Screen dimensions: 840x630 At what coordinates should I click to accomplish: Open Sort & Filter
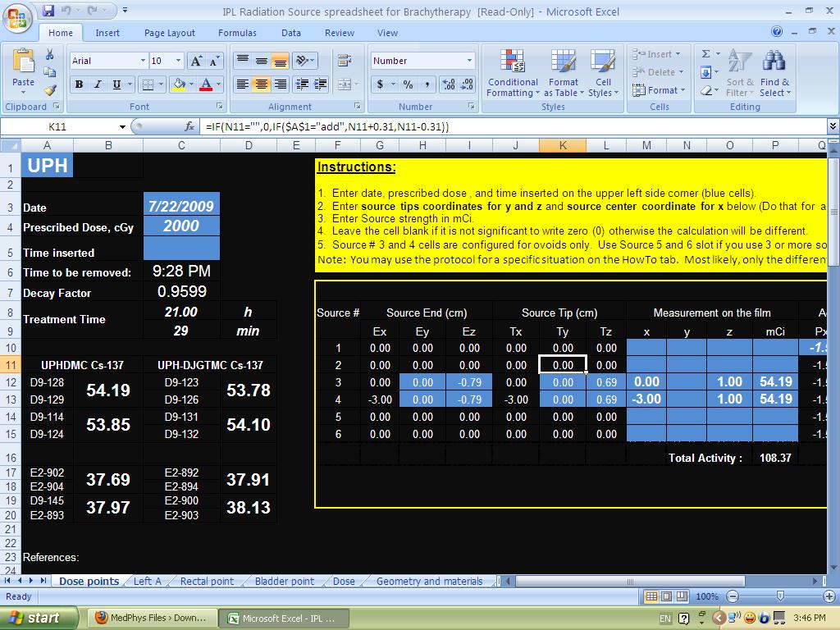(740, 73)
